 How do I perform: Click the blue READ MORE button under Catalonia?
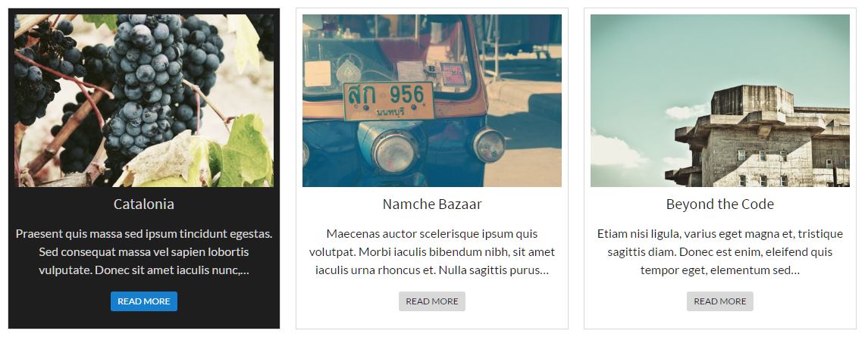coord(144,301)
